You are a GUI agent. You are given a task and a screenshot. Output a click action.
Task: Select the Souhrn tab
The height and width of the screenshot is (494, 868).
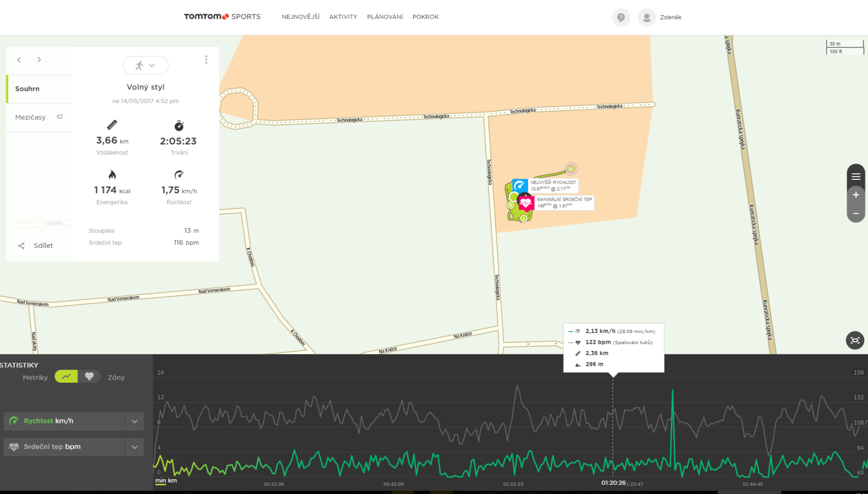click(x=39, y=89)
